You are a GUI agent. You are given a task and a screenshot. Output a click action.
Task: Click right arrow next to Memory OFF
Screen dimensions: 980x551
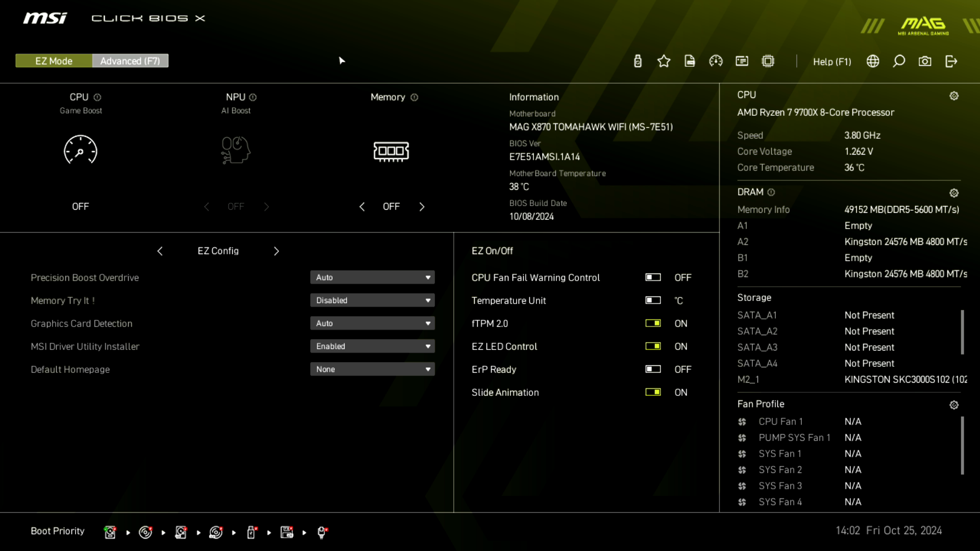coord(422,207)
